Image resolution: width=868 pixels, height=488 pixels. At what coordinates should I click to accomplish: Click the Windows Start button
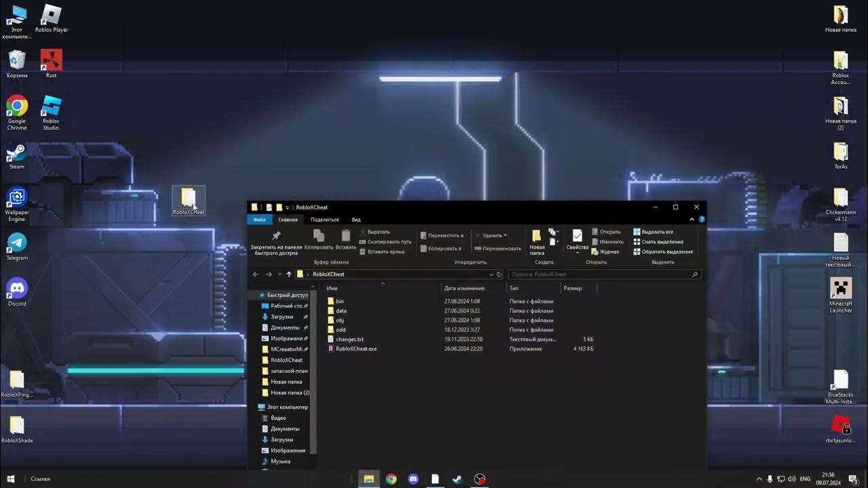[11, 479]
